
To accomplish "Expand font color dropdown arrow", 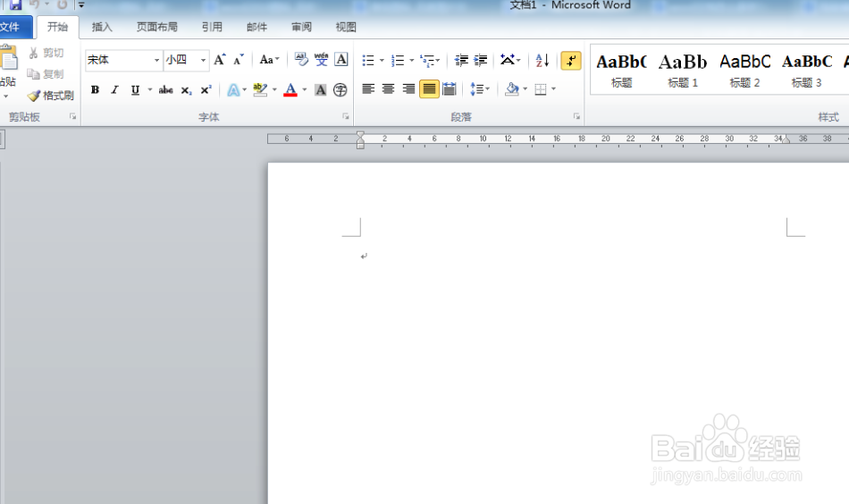I will (304, 90).
